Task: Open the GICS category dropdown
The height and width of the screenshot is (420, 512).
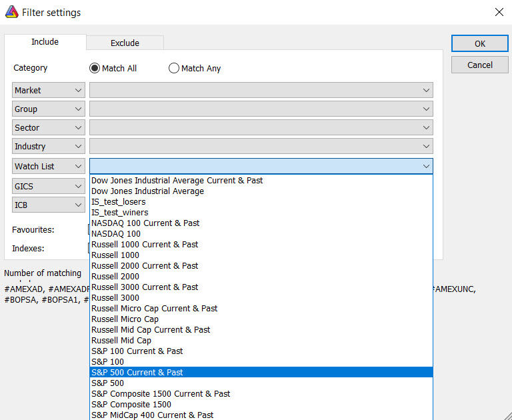Action: (49, 186)
